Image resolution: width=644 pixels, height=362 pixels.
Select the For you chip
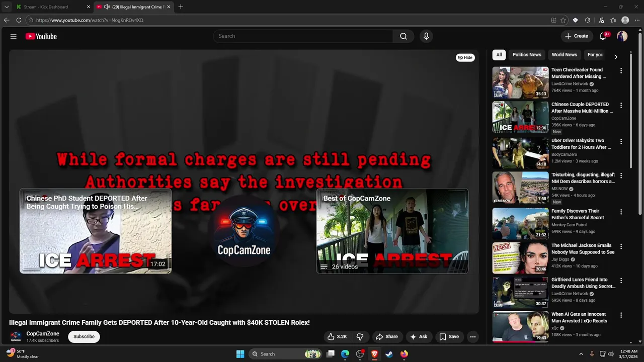(596, 55)
